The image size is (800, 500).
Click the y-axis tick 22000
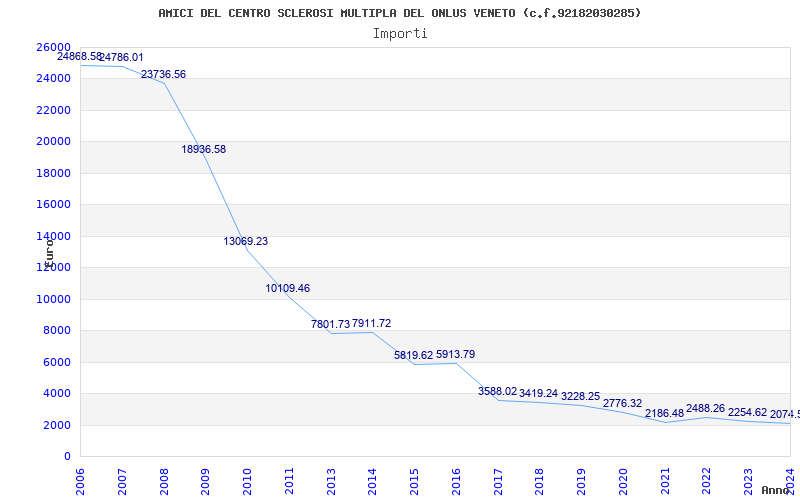(x=53, y=110)
